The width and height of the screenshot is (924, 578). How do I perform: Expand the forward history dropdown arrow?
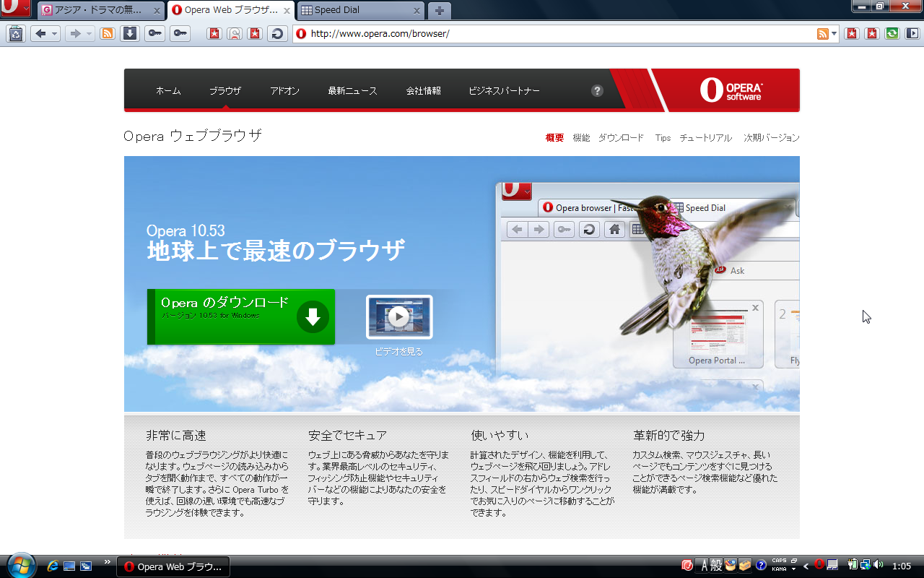(x=90, y=33)
